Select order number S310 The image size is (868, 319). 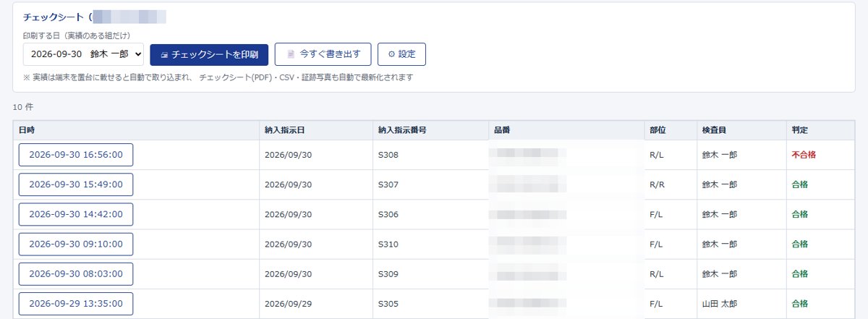coord(388,244)
